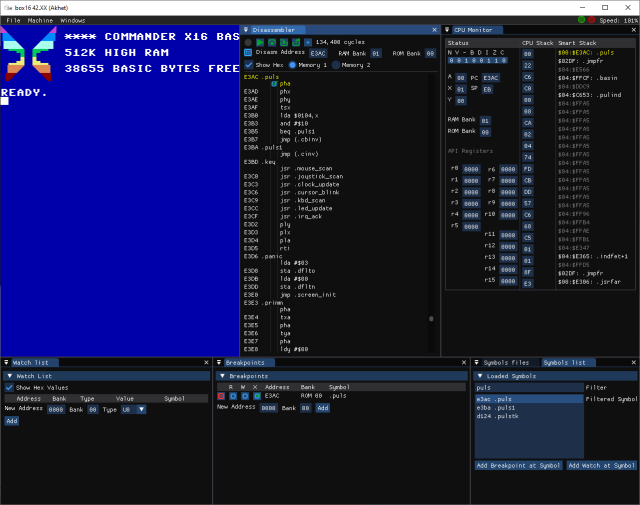The width and height of the screenshot is (640, 505).
Task: Open the Windows menu
Action: coord(73,20)
